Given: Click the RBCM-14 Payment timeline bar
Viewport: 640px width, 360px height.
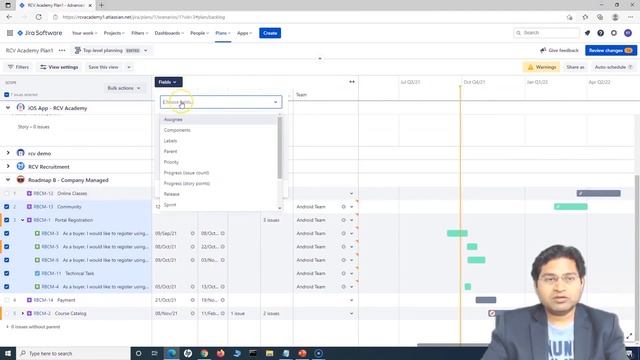Looking at the screenshot, I should tap(486, 300).
